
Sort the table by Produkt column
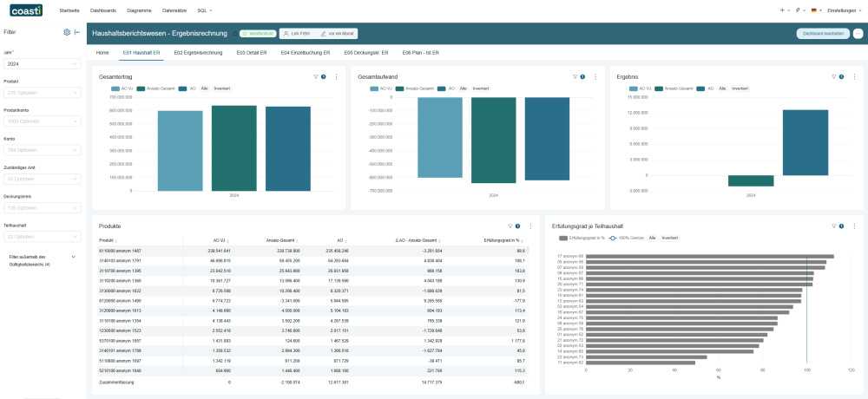[107, 241]
